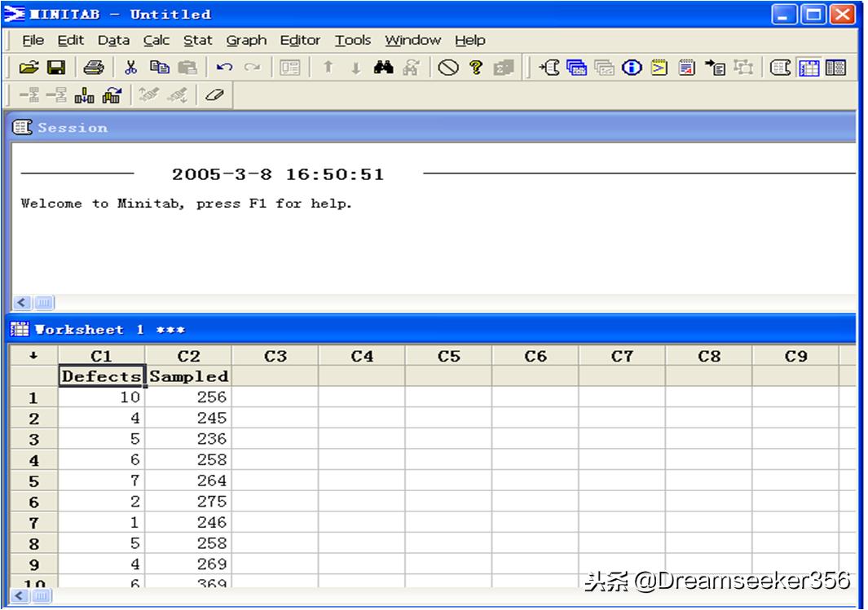Close the Minitab window
Viewport: 868px width, 610px height.
[x=843, y=15]
